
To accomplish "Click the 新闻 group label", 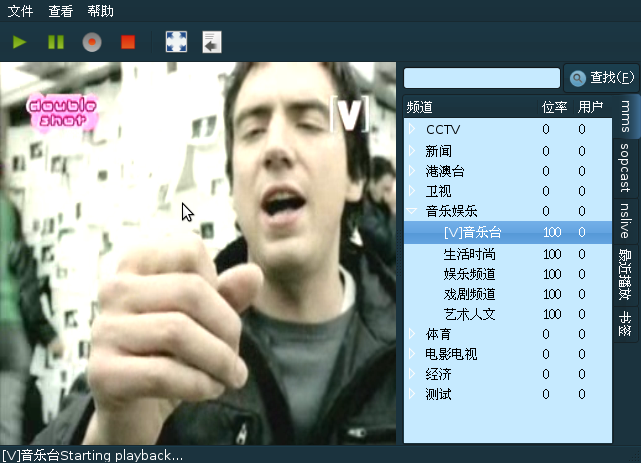I will [x=439, y=151].
